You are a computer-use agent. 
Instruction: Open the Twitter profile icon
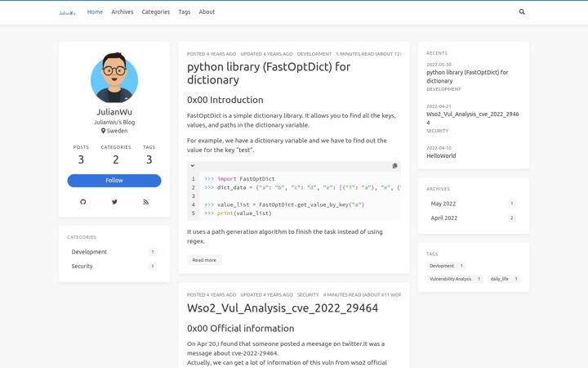click(114, 202)
